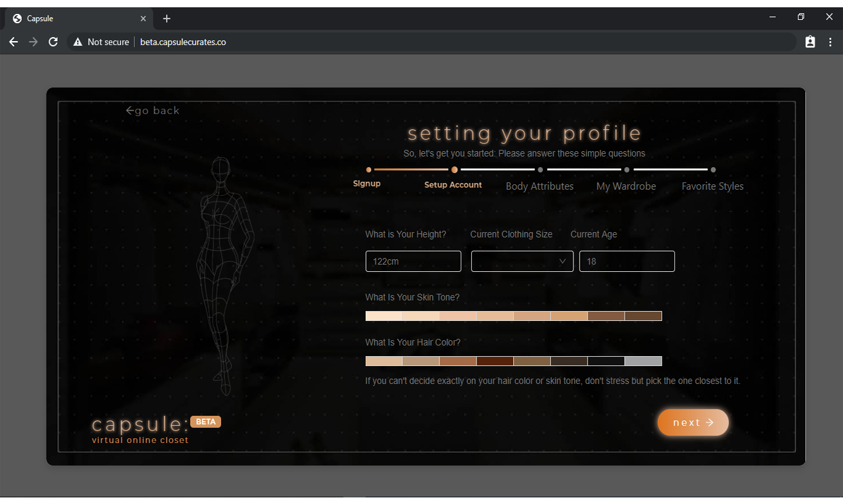Select the Body Attributes progress dot
The image size is (843, 504).
540,170
